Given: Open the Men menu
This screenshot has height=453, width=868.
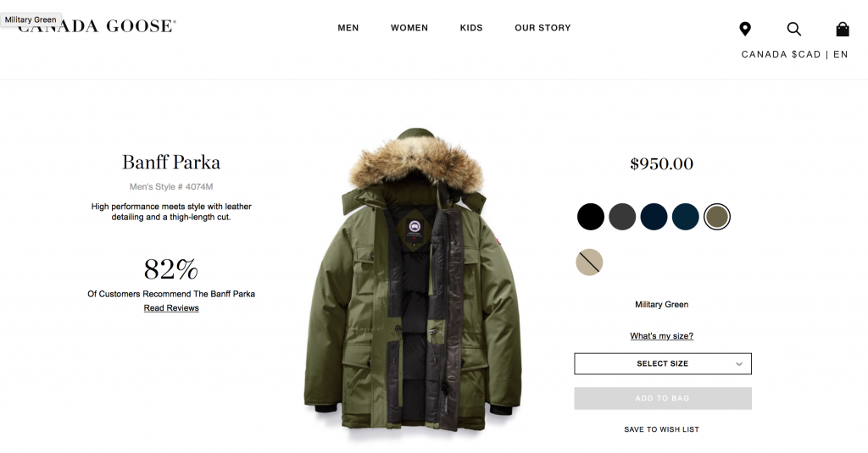Looking at the screenshot, I should tap(348, 28).
